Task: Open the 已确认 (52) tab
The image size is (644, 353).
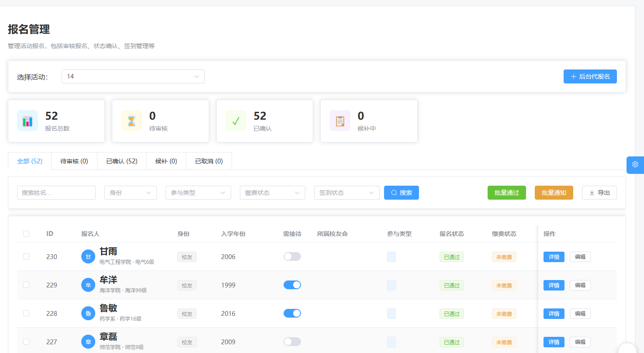Action: [122, 161]
